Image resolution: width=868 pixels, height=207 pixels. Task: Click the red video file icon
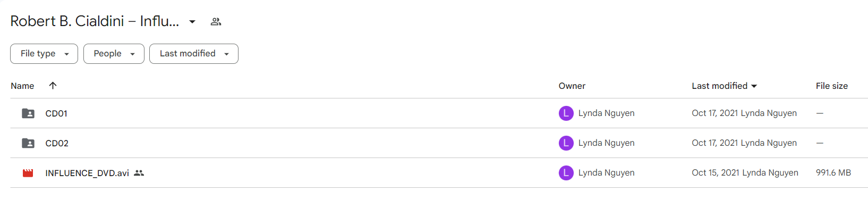[x=28, y=173]
